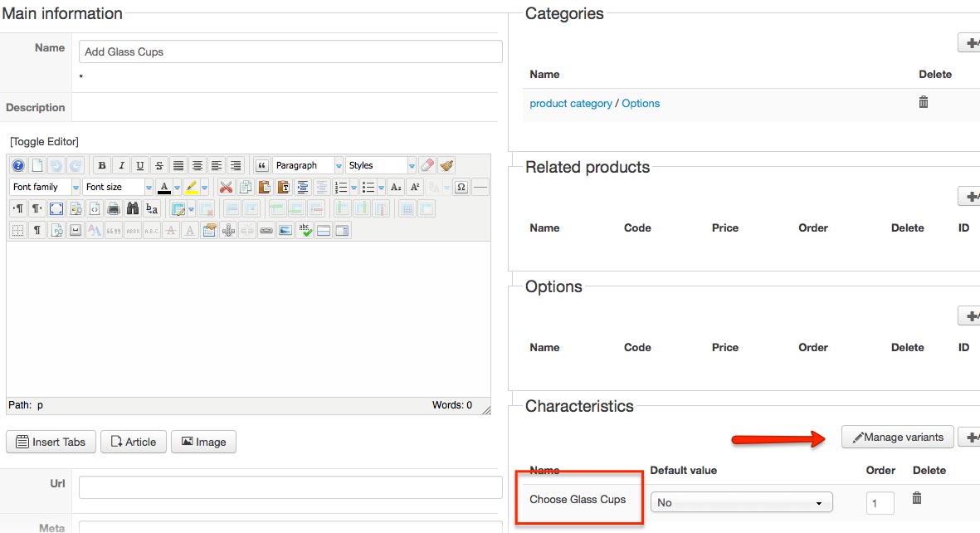
Task: Click the remove formatting eraser icon
Action: pos(427,165)
